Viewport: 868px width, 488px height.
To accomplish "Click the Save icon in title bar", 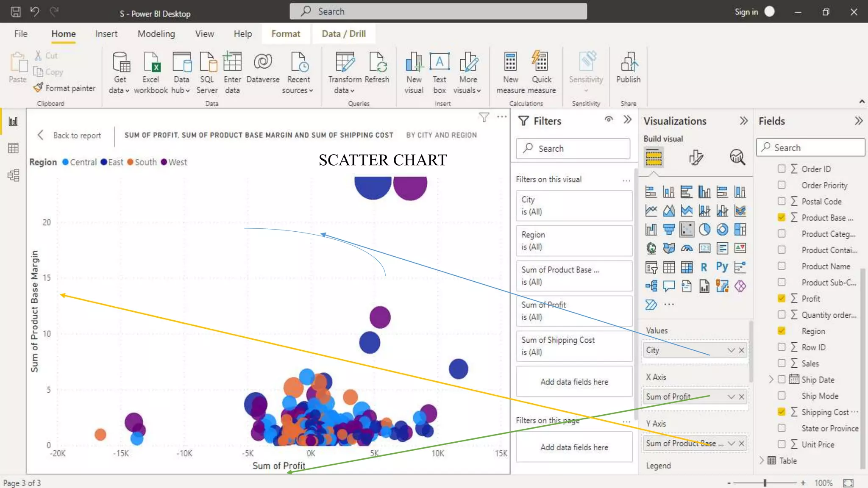I will pyautogui.click(x=16, y=11).
